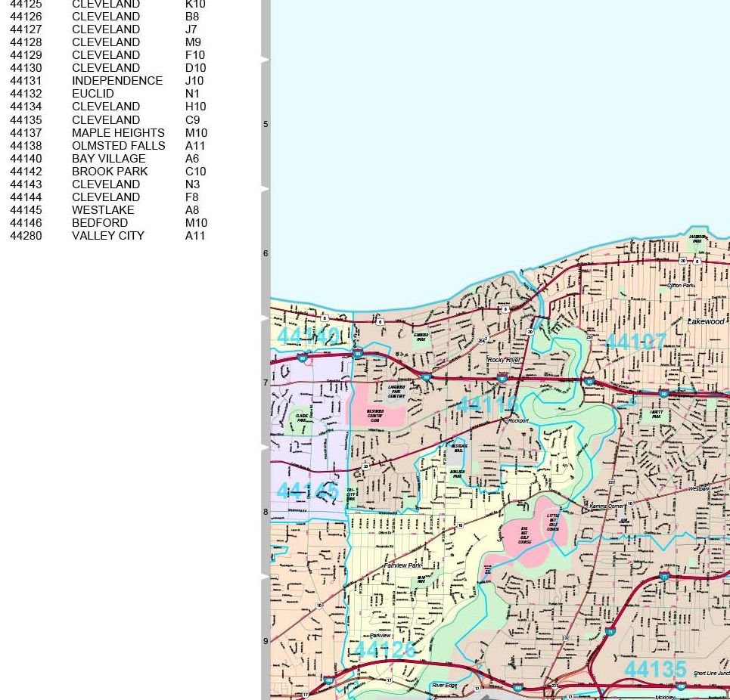Click grid reference F10 beside zip 44129
Viewport: 730px width, 700px height.
coord(195,55)
